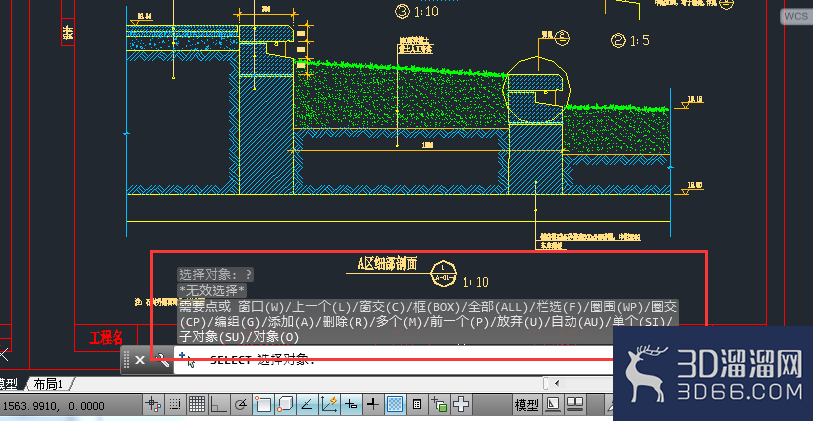Click the 选择对象: ? history line
Viewport: 813px width, 421px height.
click(216, 274)
